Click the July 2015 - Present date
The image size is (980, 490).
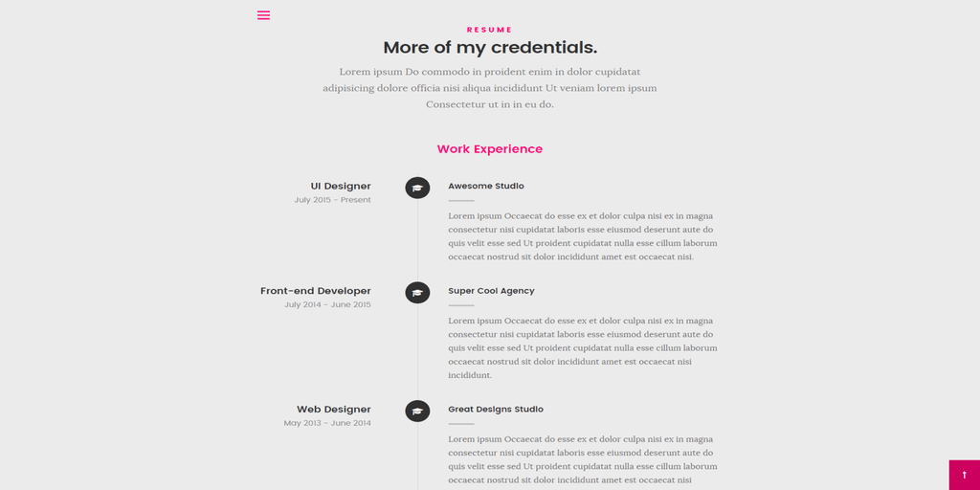pyautogui.click(x=332, y=200)
